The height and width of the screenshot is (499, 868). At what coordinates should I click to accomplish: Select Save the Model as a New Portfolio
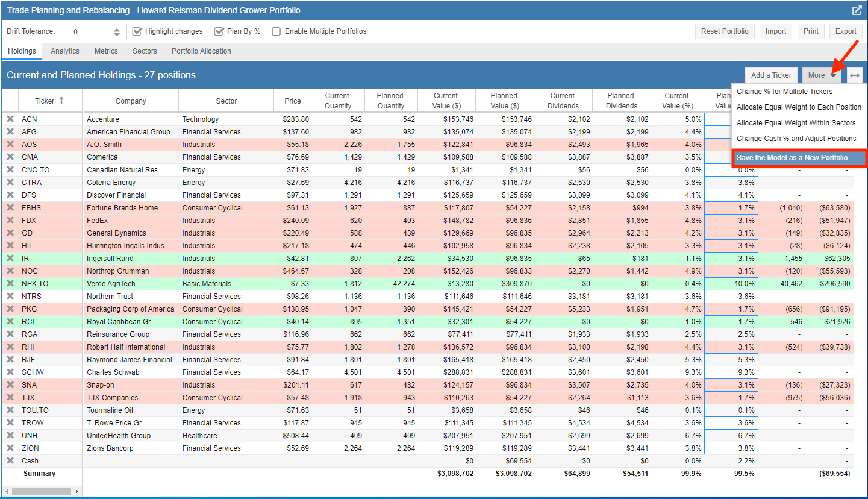tap(799, 158)
